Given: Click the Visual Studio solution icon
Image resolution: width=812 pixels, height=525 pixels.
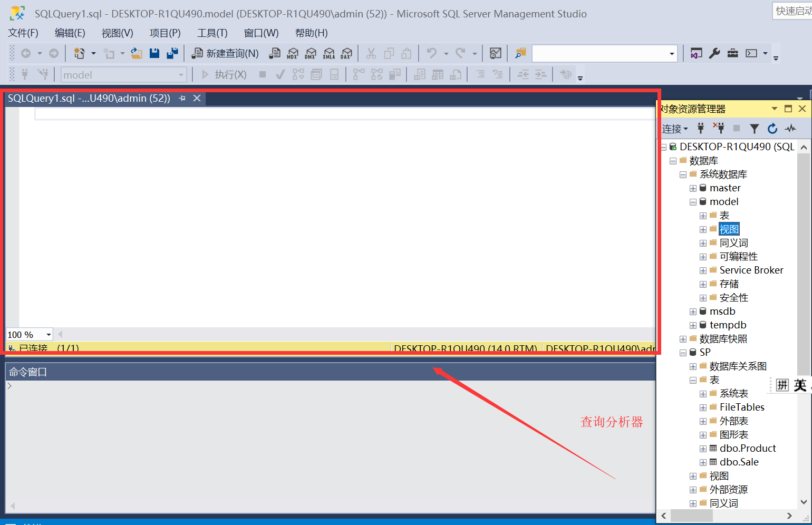Looking at the screenshot, I should [697, 53].
